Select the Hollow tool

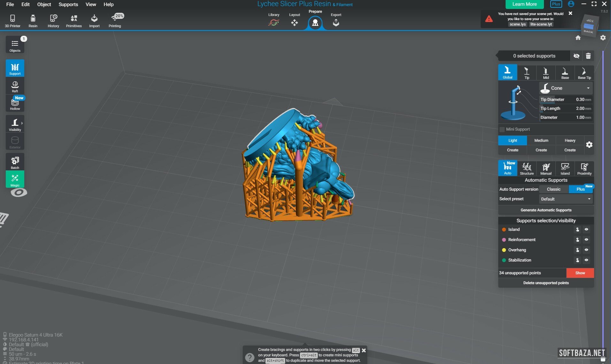click(x=15, y=104)
